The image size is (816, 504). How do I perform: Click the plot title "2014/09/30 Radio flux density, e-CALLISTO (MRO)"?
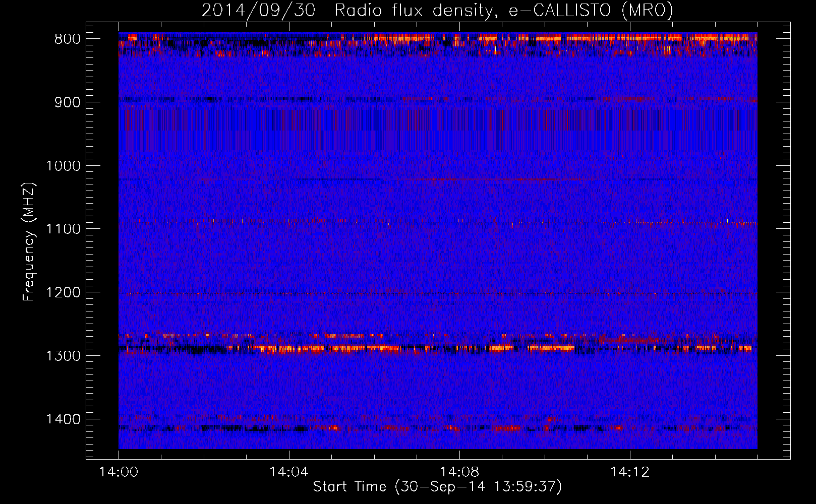[437, 10]
